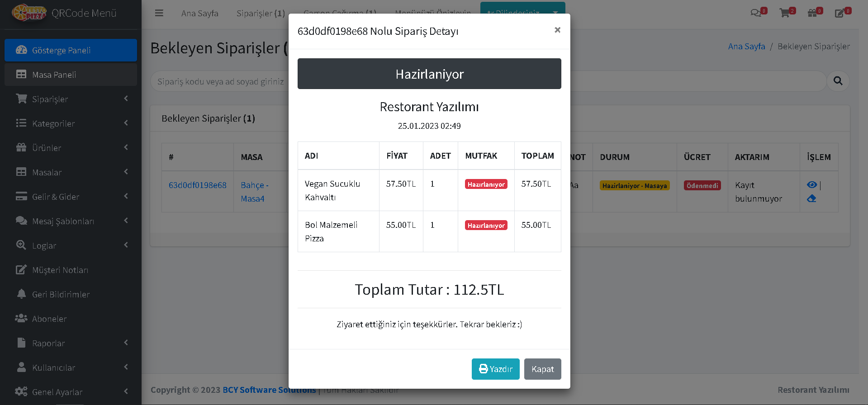Select Gösterge Paneli in sidebar
Image resolution: width=868 pixels, height=405 pixels.
pos(71,50)
